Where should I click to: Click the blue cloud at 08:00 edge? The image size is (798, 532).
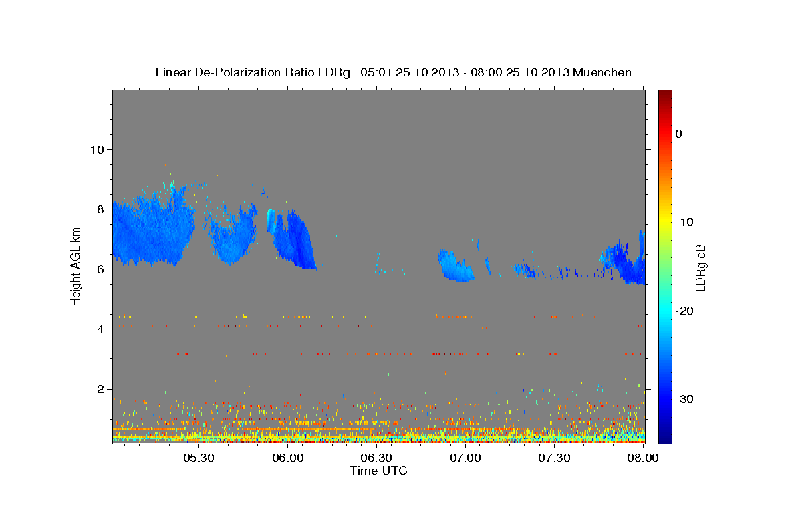click(x=625, y=263)
